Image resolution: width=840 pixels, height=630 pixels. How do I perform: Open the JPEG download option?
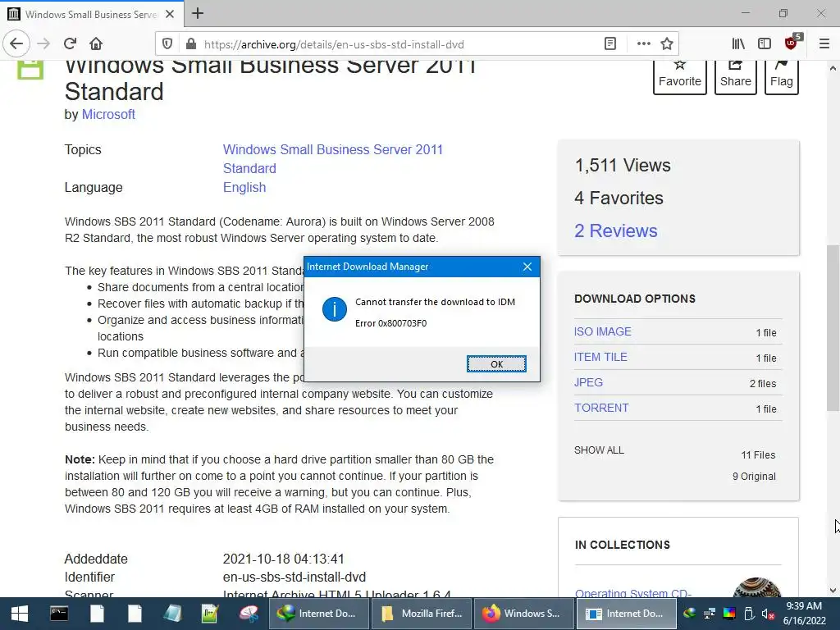click(588, 382)
